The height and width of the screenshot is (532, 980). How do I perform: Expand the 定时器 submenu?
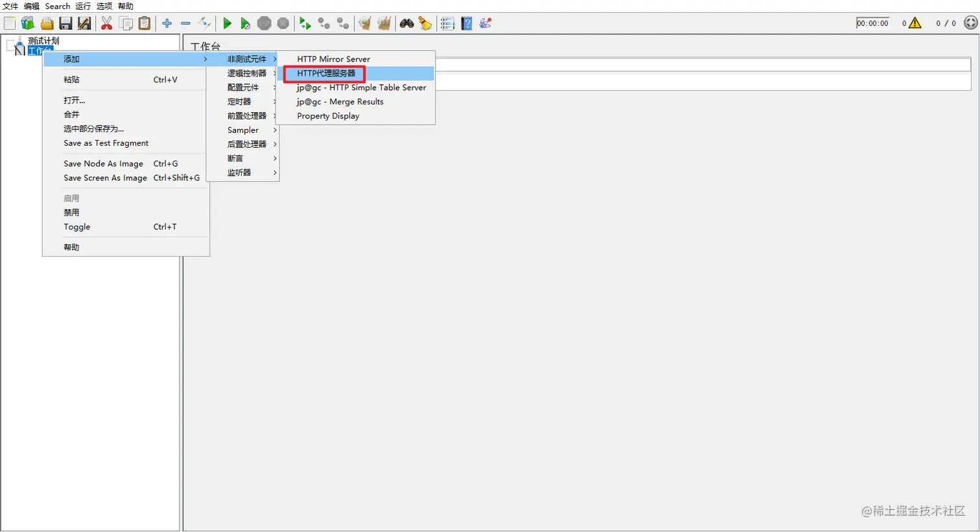click(x=243, y=102)
